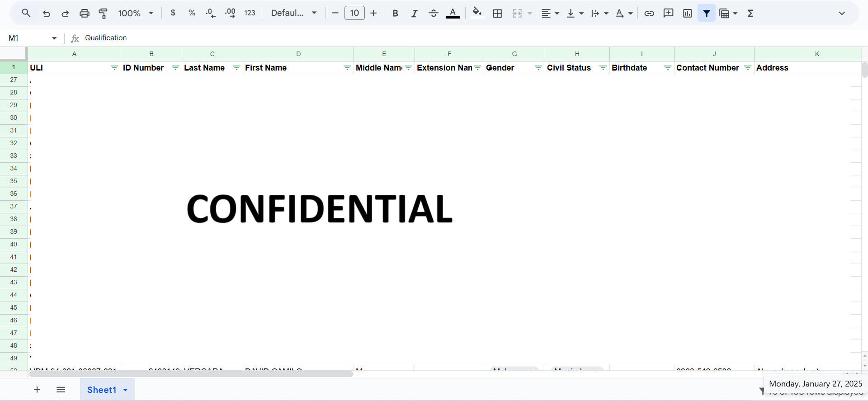
Task: Increase font size with plus button
Action: pyautogui.click(x=373, y=13)
